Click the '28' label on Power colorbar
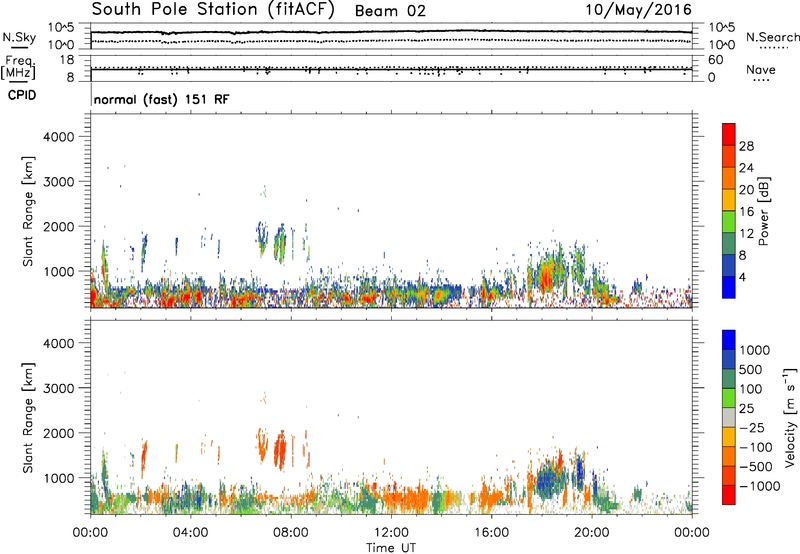Screen dimensions: 800x554 746,146
